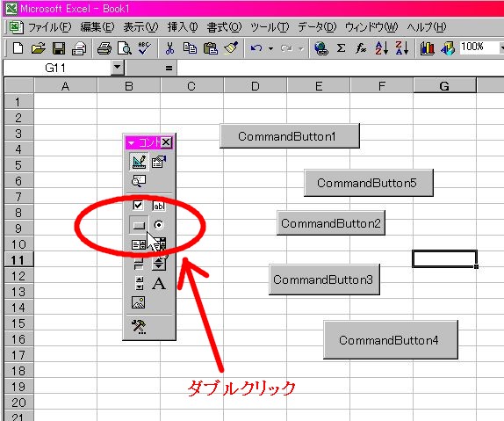Image resolution: width=504 pixels, height=421 pixels.
Task: Click the Name Box showing G11
Action: (57, 68)
